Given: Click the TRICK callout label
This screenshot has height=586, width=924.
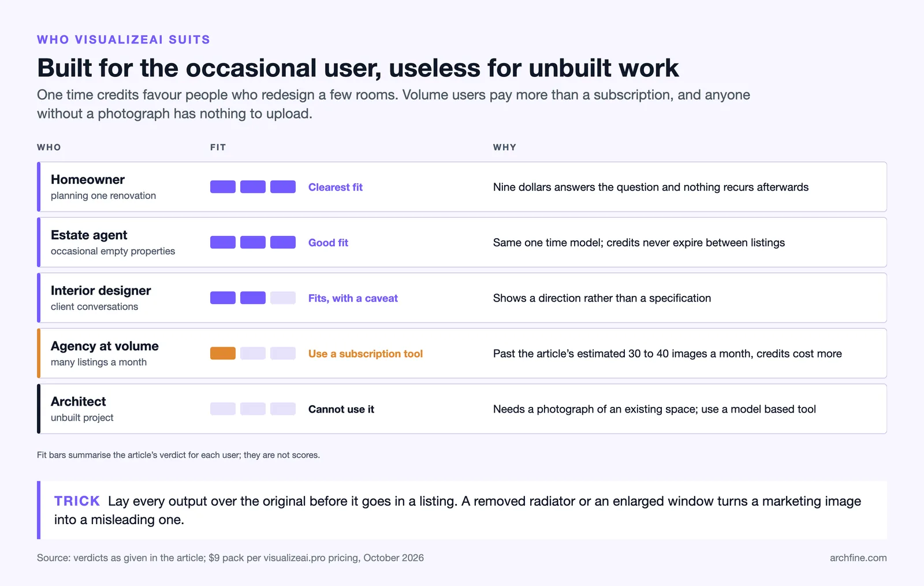Looking at the screenshot, I should pyautogui.click(x=77, y=501).
